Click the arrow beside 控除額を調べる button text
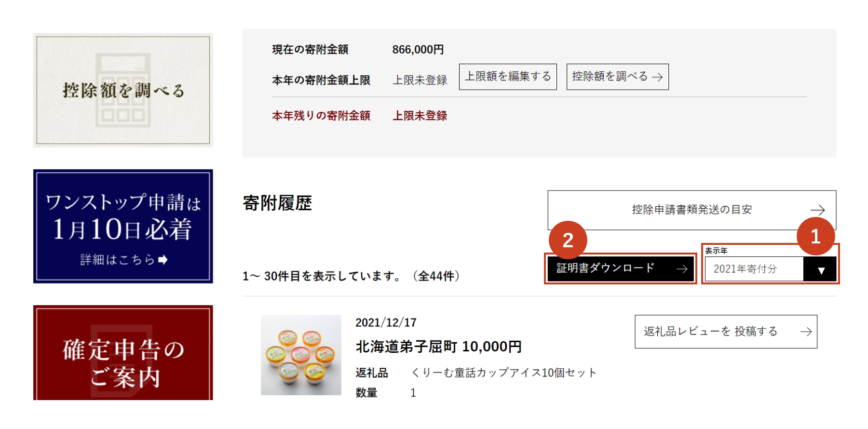Viewport: 868px width, 429px height. (x=657, y=77)
